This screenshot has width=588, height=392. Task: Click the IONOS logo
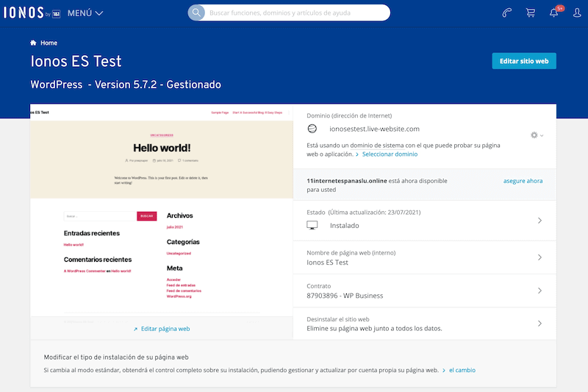pos(32,13)
